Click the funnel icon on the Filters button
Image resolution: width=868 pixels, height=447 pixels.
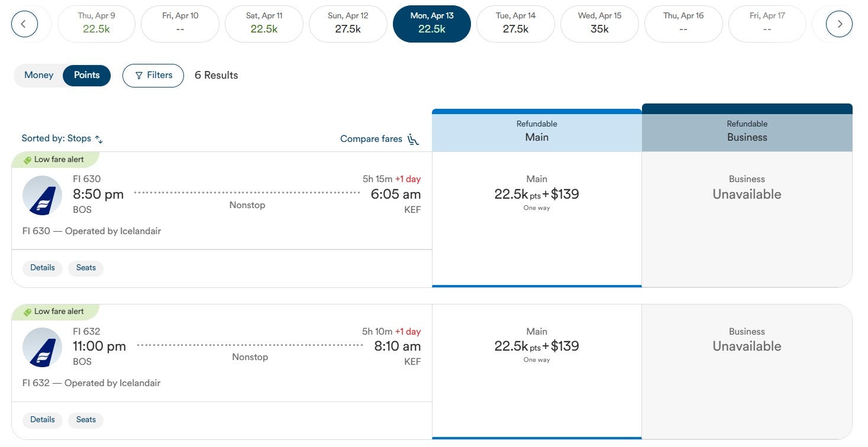(138, 75)
